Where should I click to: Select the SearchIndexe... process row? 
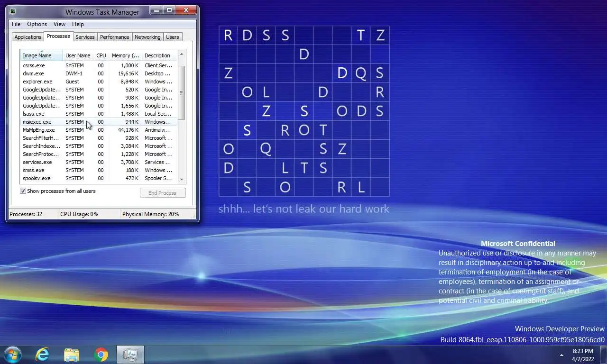(x=99, y=146)
